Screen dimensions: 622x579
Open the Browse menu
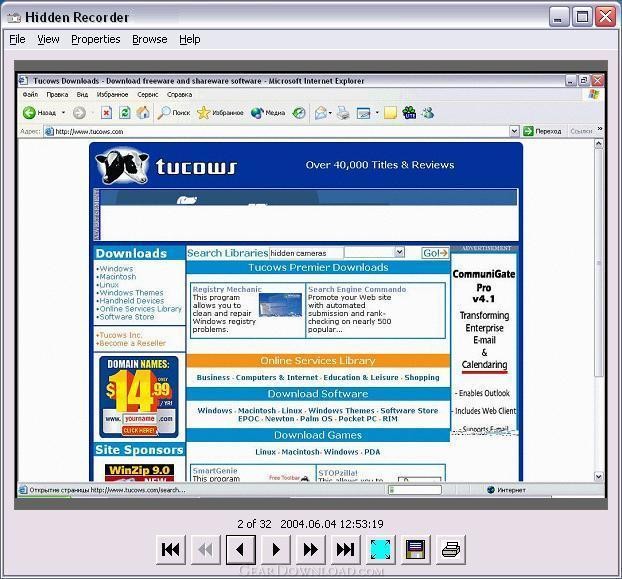click(x=150, y=39)
